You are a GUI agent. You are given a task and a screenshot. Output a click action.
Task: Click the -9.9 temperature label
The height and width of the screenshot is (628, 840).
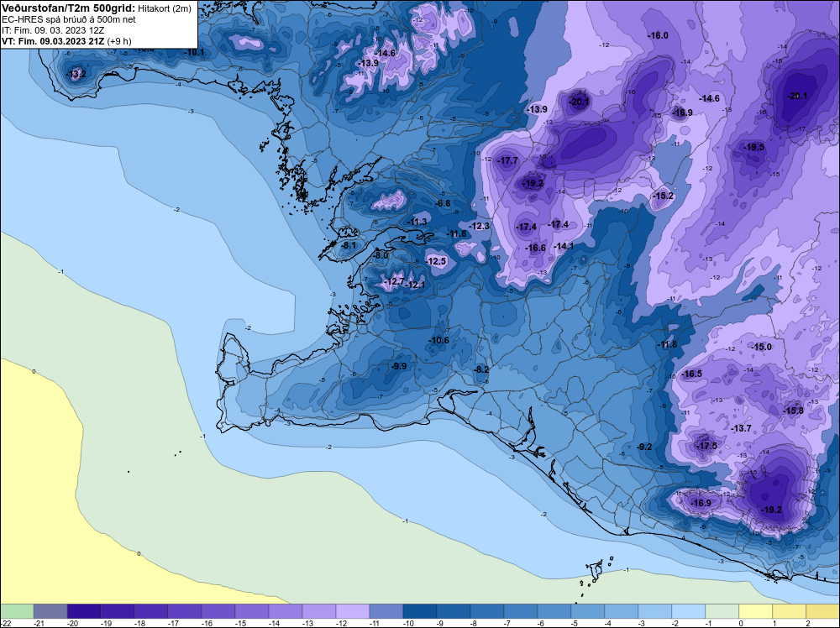pos(398,366)
